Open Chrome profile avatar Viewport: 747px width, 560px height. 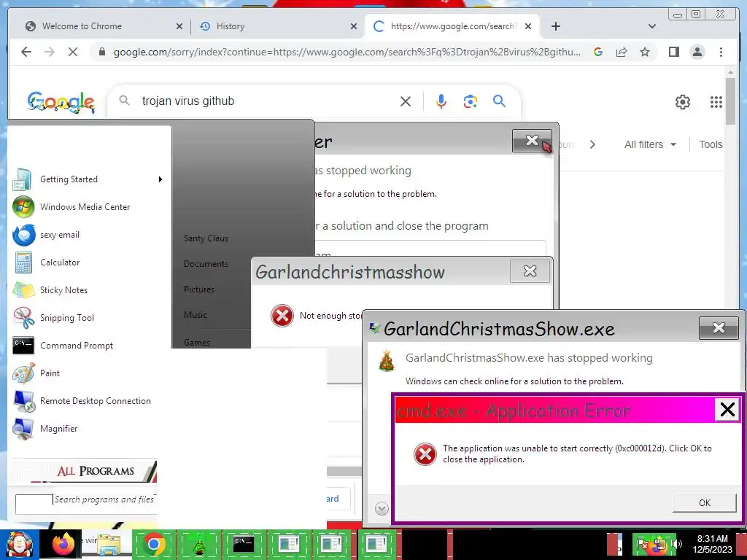pyautogui.click(x=697, y=52)
